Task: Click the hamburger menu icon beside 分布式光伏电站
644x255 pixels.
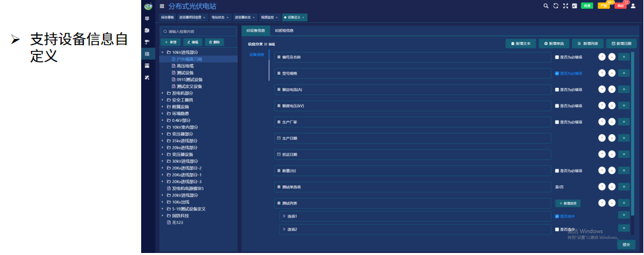Action: tap(162, 6)
